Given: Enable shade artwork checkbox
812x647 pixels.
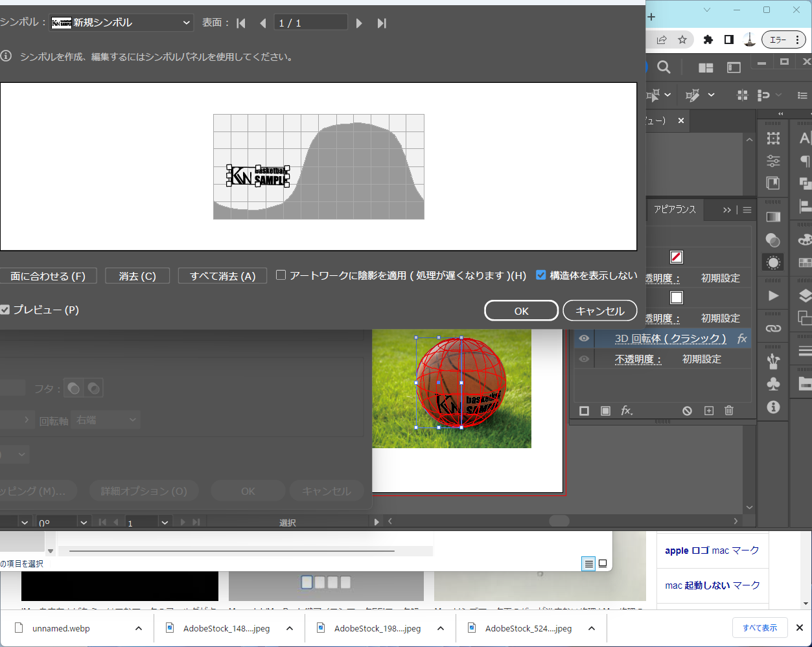Looking at the screenshot, I should pos(281,275).
